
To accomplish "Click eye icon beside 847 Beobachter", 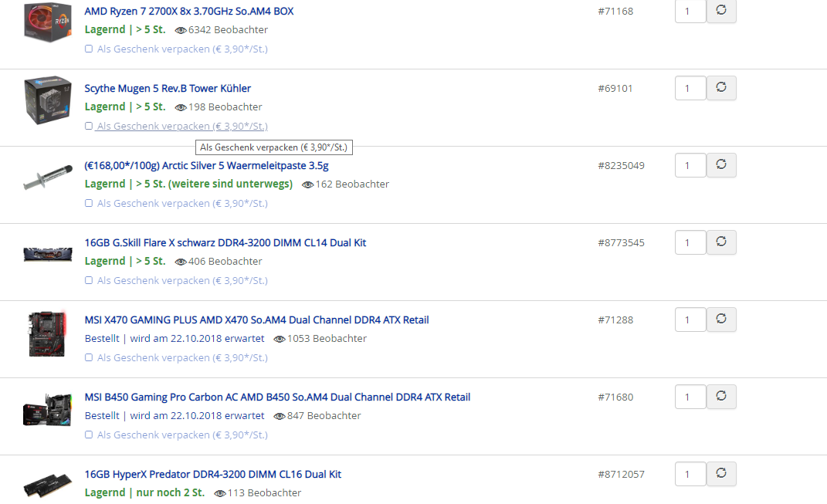I will click(x=280, y=416).
